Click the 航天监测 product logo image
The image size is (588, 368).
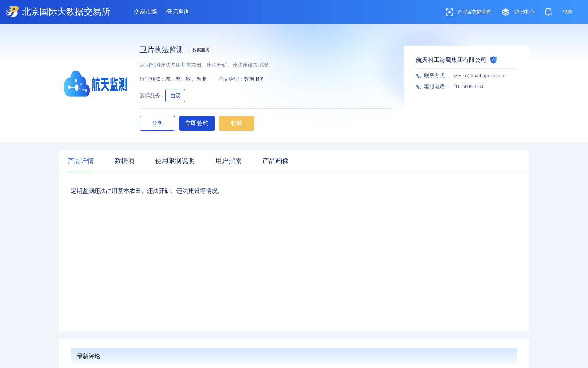coord(96,84)
